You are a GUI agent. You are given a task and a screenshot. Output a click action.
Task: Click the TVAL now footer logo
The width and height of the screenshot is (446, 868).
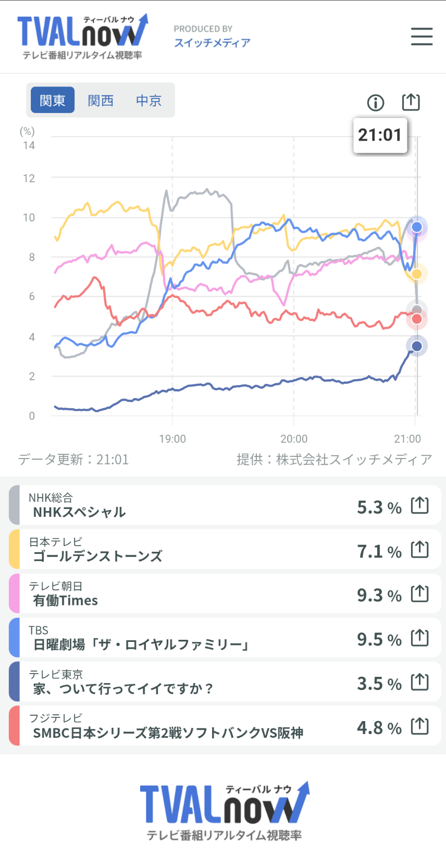pyautogui.click(x=224, y=811)
